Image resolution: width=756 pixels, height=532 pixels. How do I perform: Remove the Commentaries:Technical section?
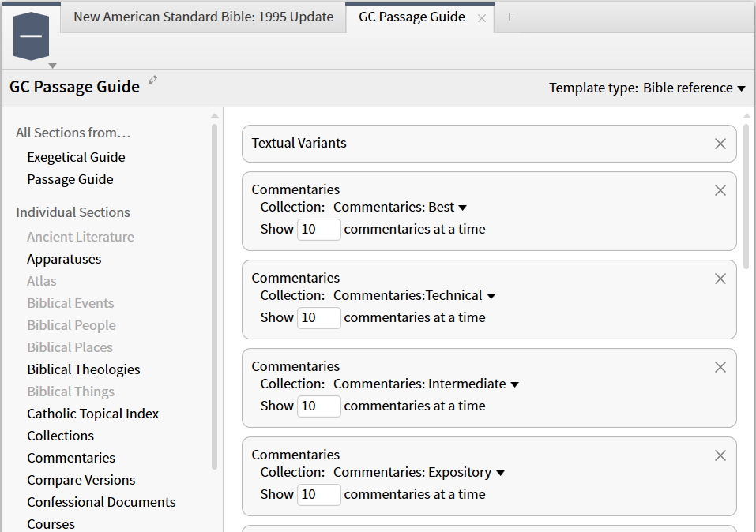720,279
